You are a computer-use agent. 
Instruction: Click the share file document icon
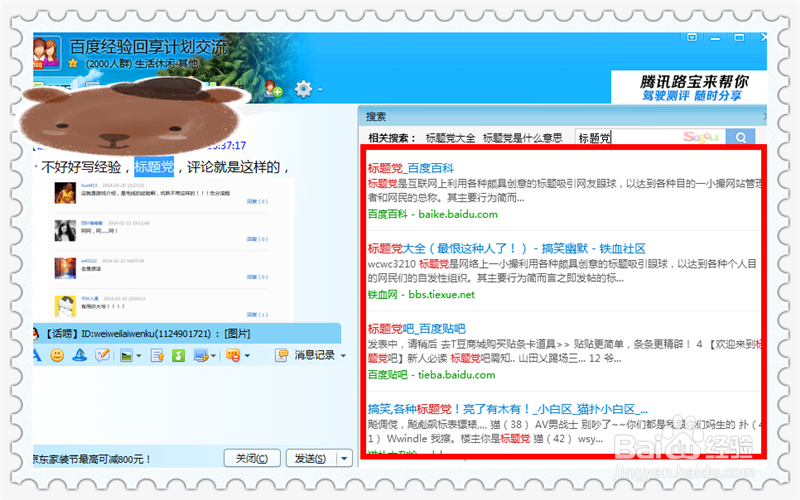pos(157,355)
